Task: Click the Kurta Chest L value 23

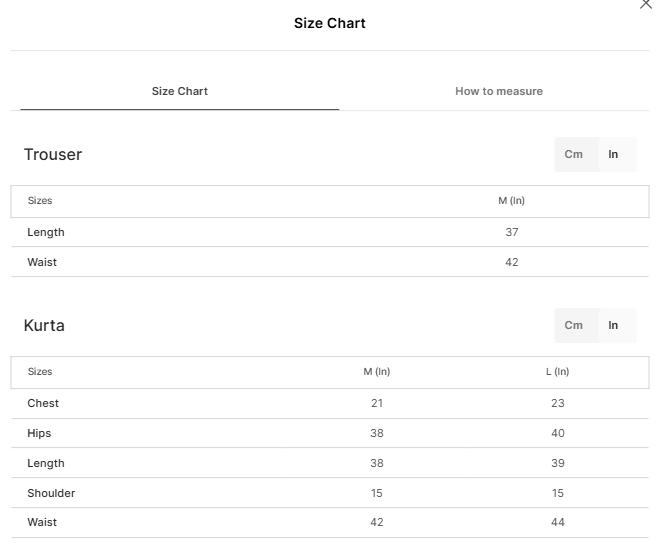Action: pos(558,403)
